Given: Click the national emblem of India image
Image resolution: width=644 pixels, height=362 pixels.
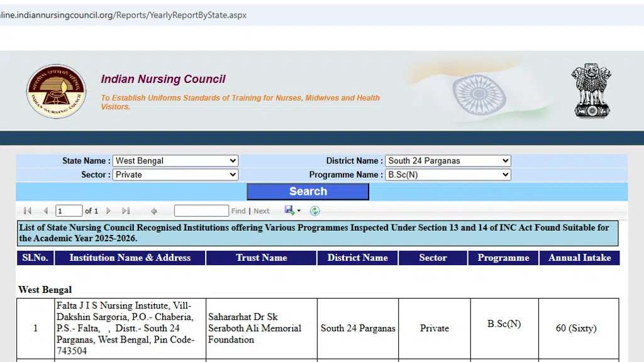Looking at the screenshot, I should 591,90.
